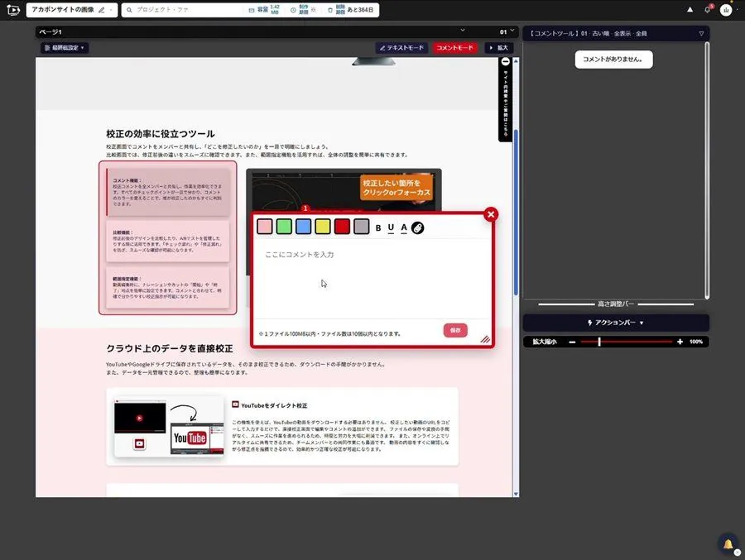Select the red comment color swatch
Viewport: 745px width, 560px height.
click(342, 227)
